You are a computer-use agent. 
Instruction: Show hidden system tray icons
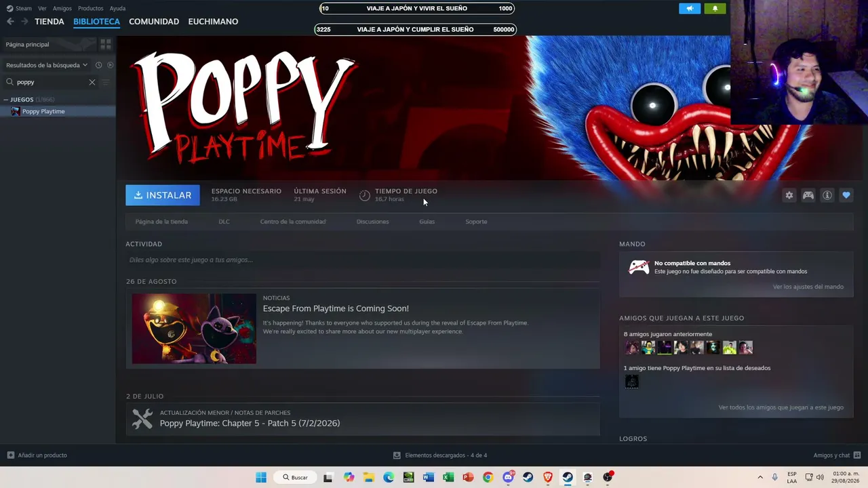760,477
